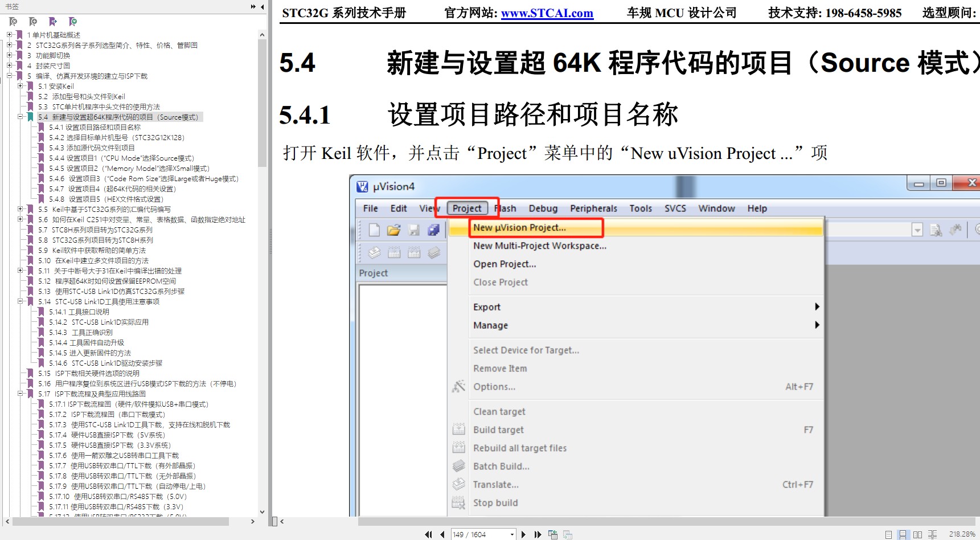Go to the previous page
Viewport: 980px width, 540px height.
pyautogui.click(x=442, y=534)
